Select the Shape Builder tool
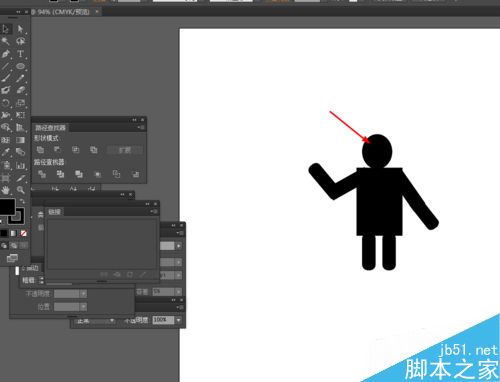 coord(5,127)
